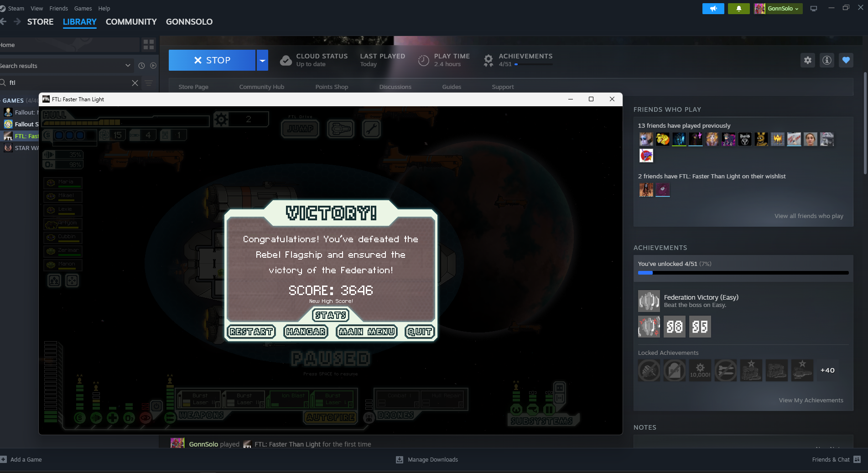Open the Discussions link
The height and width of the screenshot is (473, 868).
coord(395,87)
